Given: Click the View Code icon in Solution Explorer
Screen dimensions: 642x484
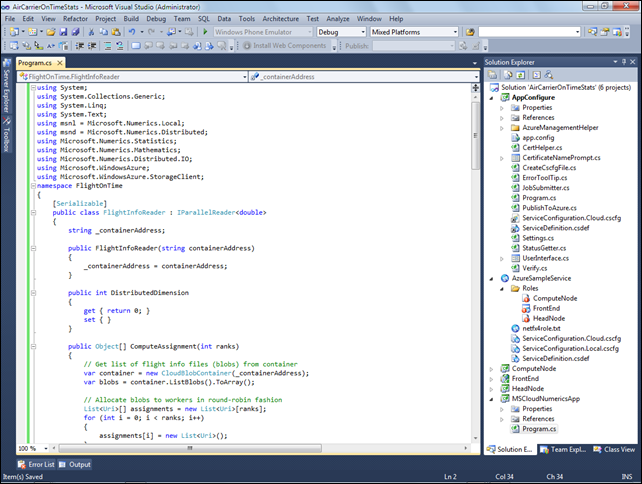Looking at the screenshot, I should click(536, 75).
